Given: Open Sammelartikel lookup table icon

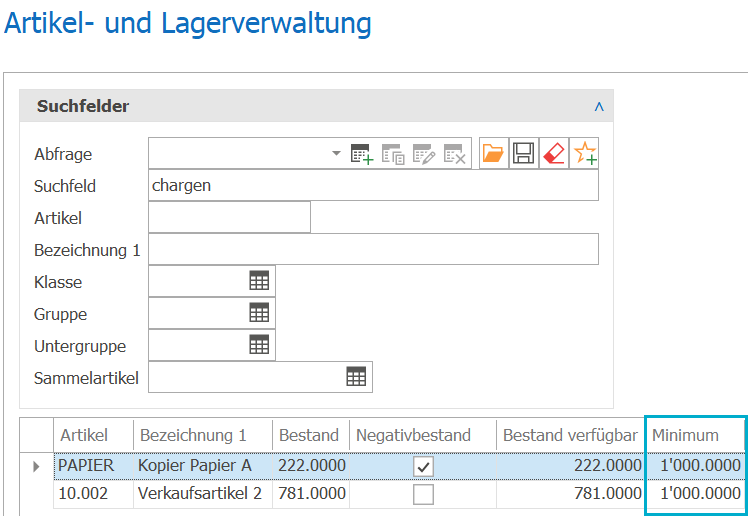Looking at the screenshot, I should 356,377.
